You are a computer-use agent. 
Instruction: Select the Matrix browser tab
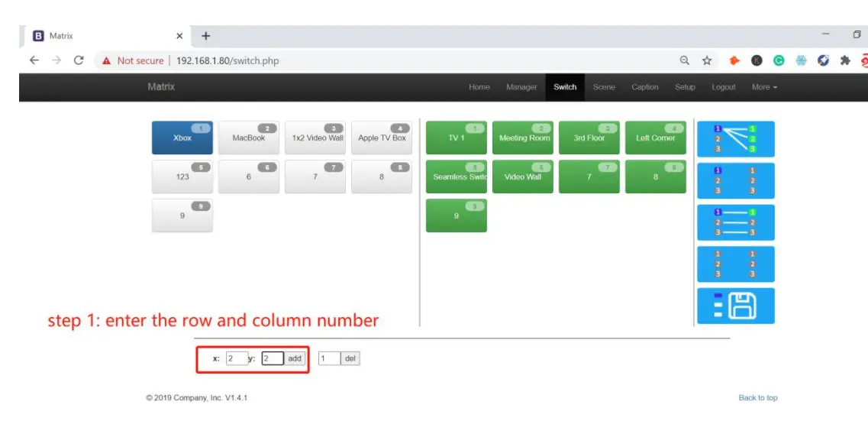pos(106,36)
